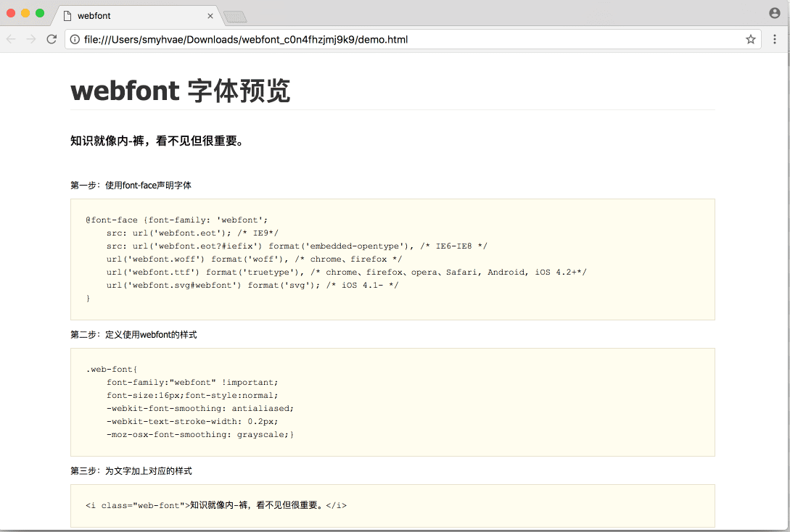Screen dimensions: 790x532
Task: Click the bold sample sentence under the heading
Action: [x=157, y=141]
